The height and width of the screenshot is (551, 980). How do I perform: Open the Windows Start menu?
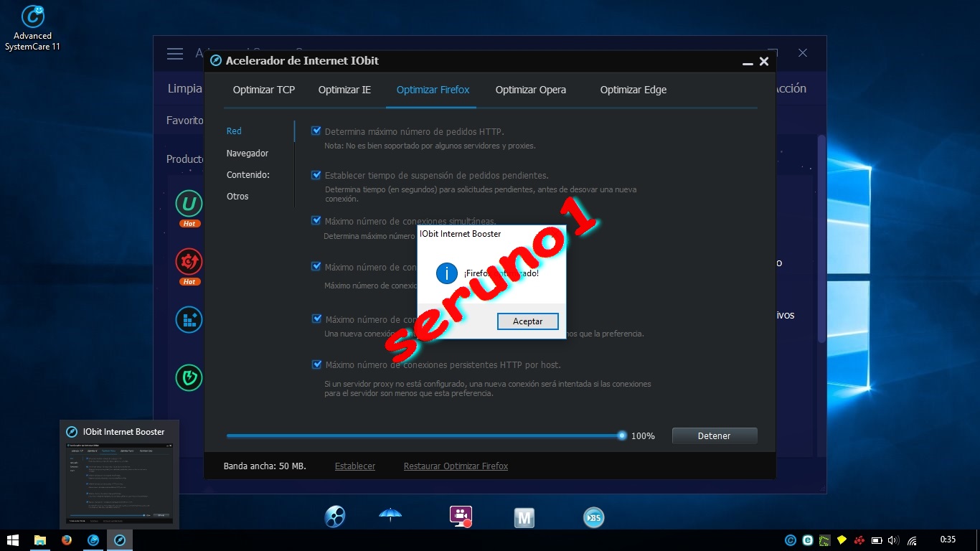click(12, 540)
